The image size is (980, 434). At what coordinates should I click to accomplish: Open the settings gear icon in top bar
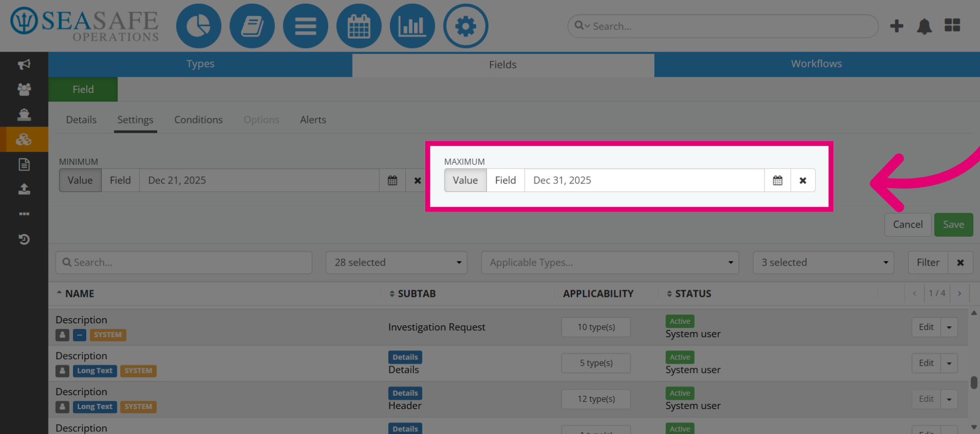(x=465, y=26)
